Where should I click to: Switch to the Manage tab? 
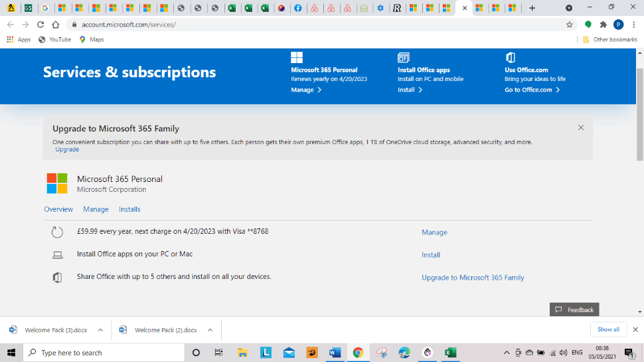(x=96, y=209)
